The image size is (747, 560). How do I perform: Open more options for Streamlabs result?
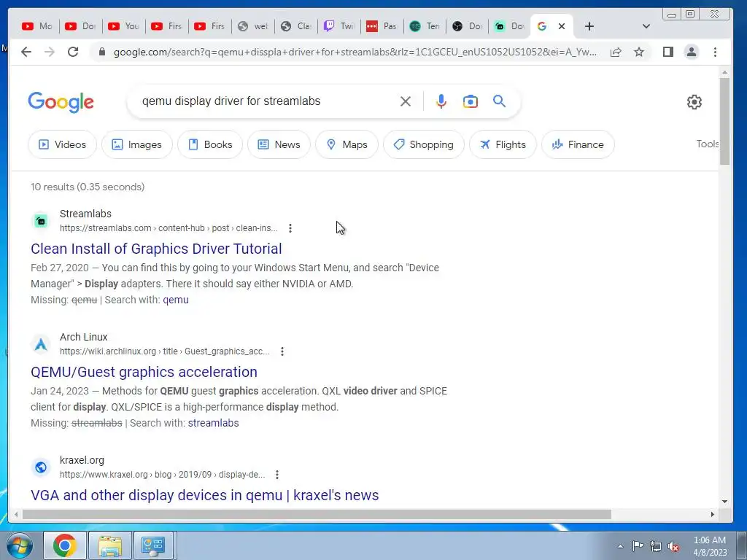pyautogui.click(x=290, y=228)
